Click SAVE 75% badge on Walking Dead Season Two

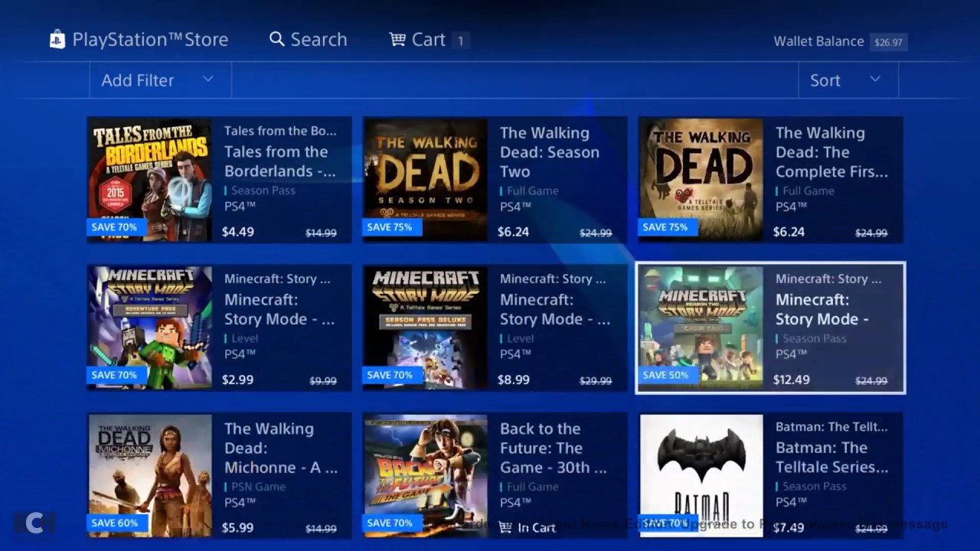pos(390,227)
